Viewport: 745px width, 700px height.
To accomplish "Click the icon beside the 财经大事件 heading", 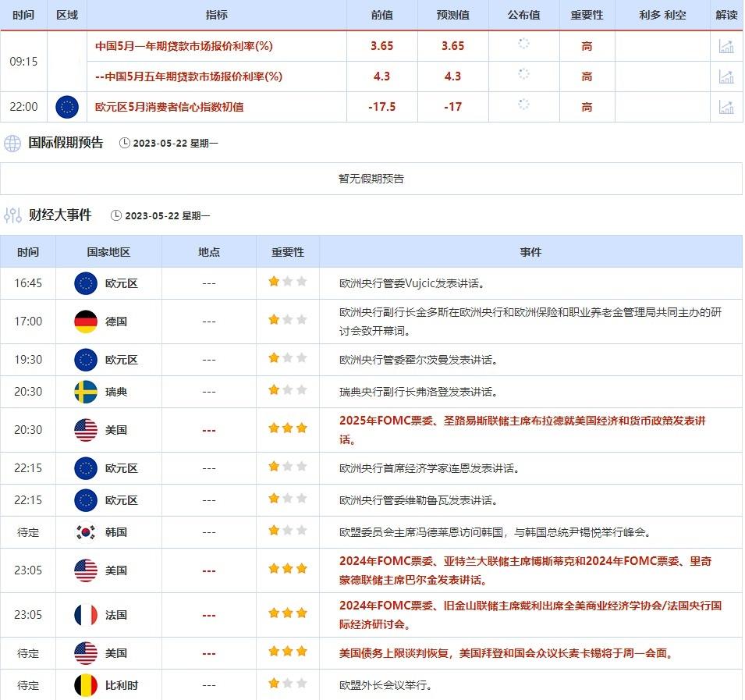I will [x=12, y=215].
